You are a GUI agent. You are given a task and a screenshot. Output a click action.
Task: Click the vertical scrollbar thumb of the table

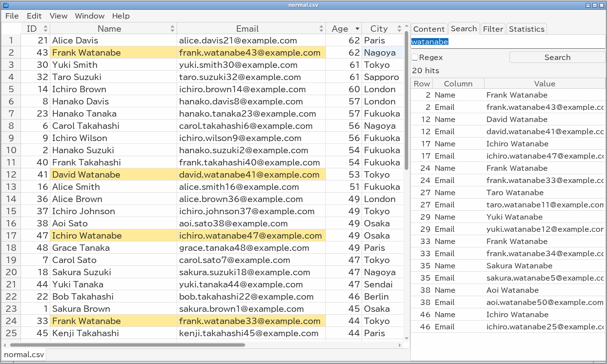(x=406, y=100)
